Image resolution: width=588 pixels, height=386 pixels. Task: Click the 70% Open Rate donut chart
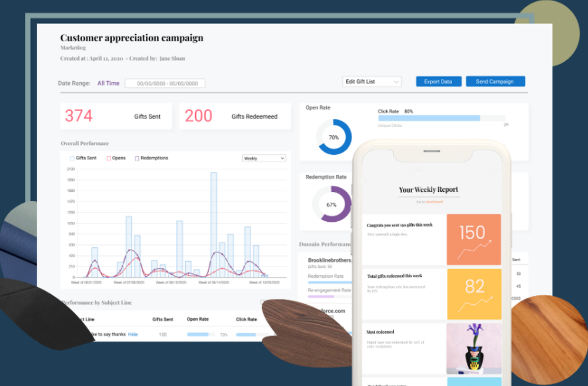click(334, 137)
